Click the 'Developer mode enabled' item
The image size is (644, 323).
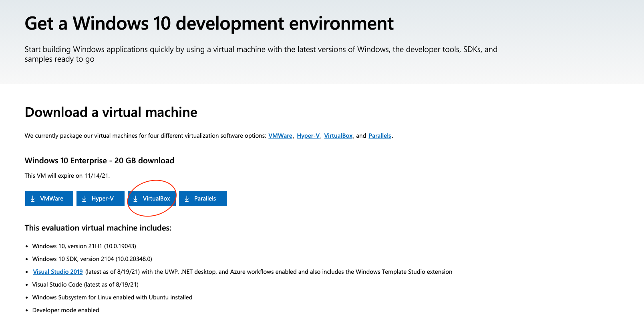66,310
